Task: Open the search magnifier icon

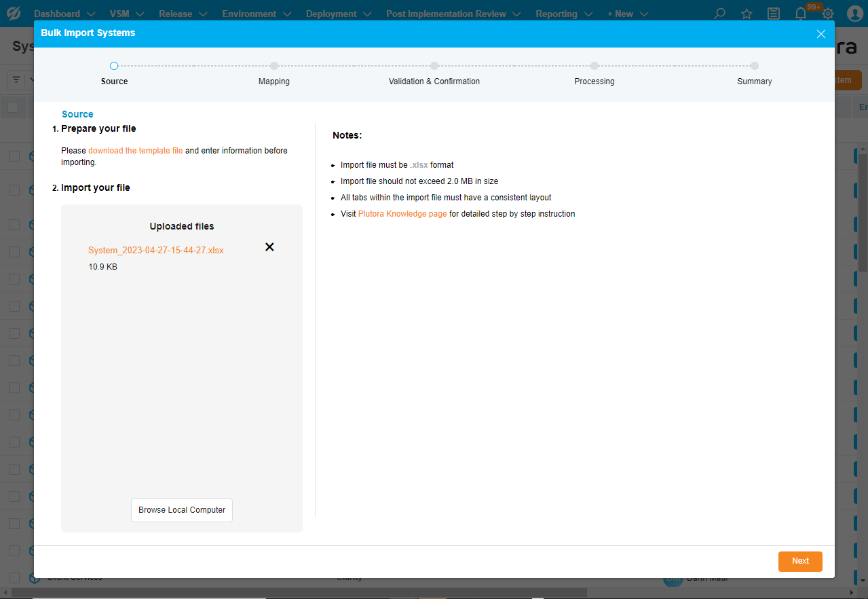Action: [x=719, y=14]
